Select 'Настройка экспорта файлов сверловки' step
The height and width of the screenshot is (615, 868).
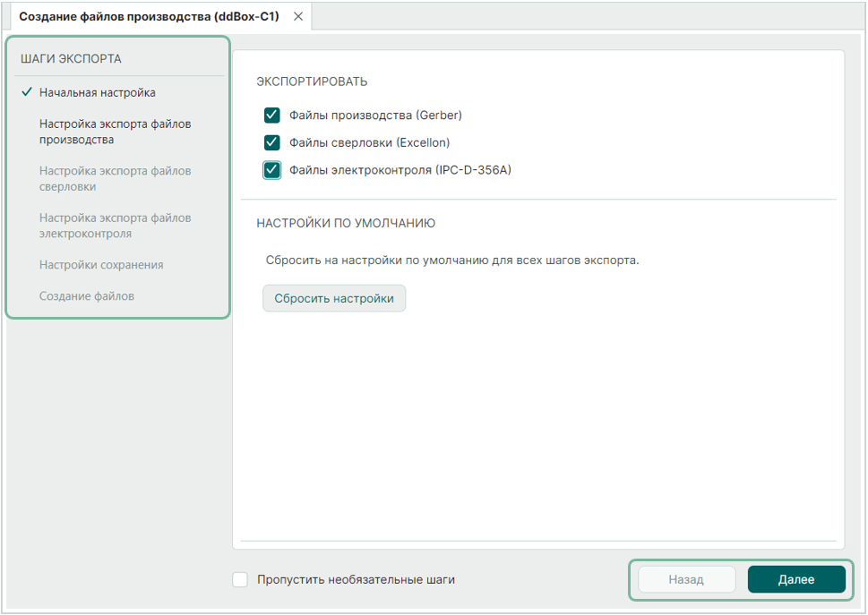click(x=116, y=179)
